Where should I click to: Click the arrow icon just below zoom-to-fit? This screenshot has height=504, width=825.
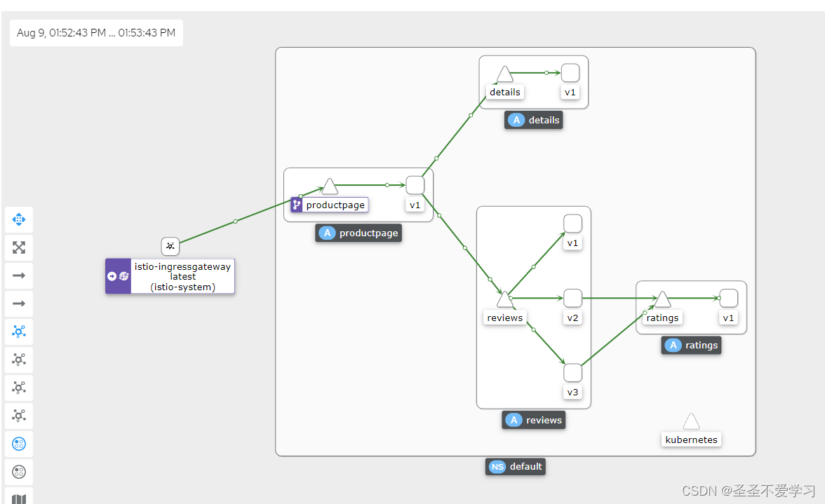(x=19, y=275)
